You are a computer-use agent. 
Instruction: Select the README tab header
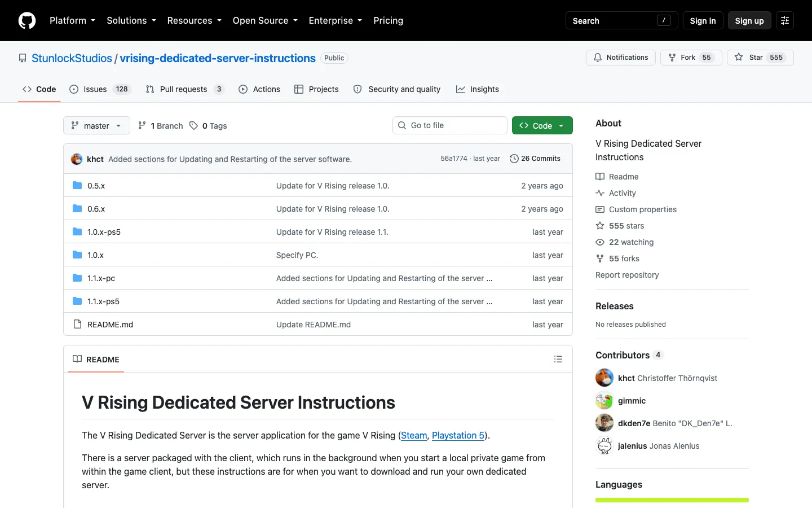tap(96, 360)
